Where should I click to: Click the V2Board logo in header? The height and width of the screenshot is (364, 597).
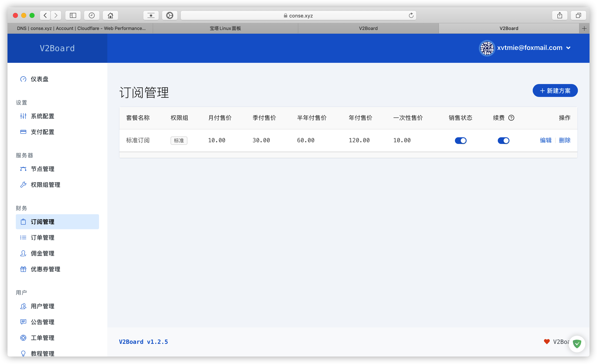click(57, 48)
